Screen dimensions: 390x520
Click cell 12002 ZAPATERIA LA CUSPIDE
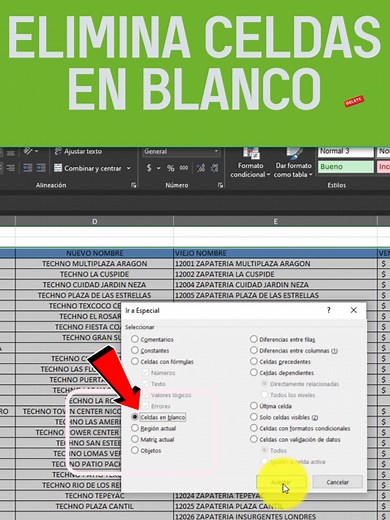coord(275,274)
